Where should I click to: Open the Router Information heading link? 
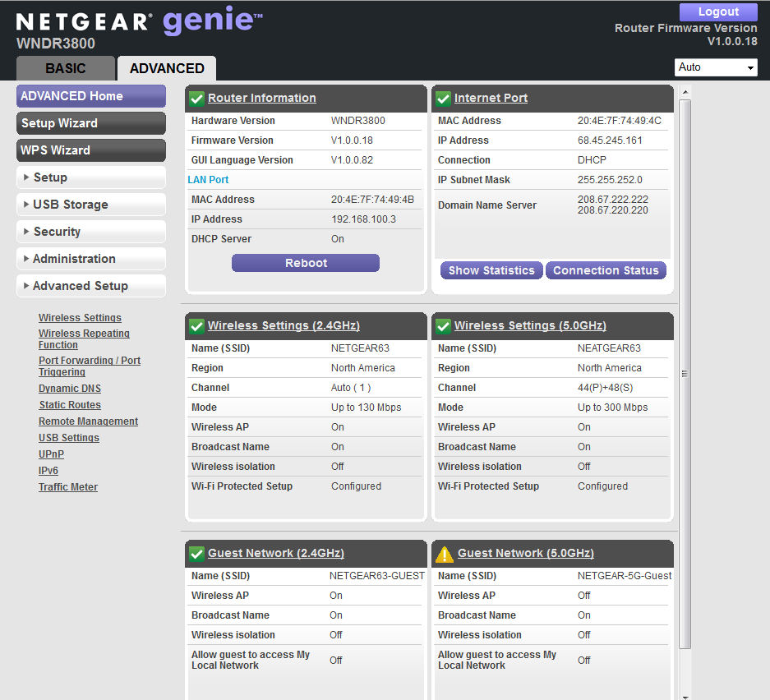coord(262,98)
